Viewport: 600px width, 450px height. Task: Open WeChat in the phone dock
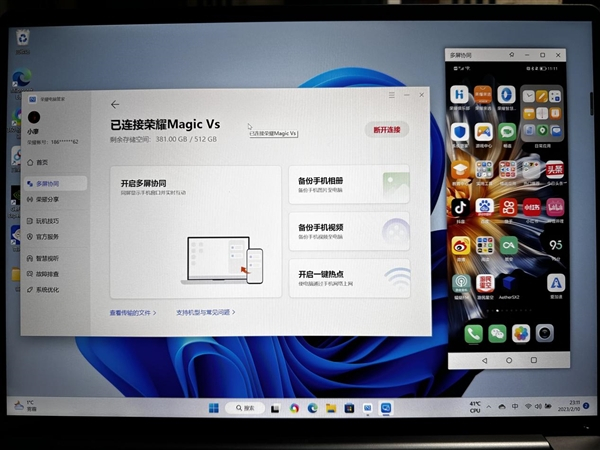[497, 333]
